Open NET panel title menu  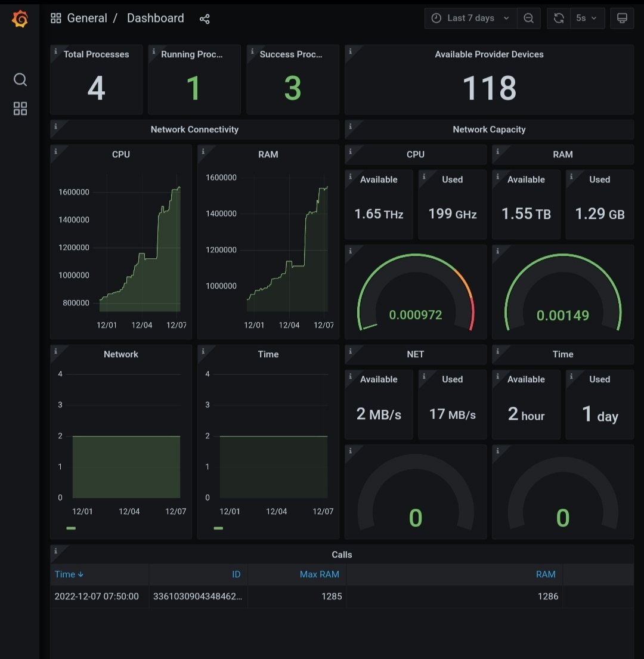pyautogui.click(x=415, y=354)
